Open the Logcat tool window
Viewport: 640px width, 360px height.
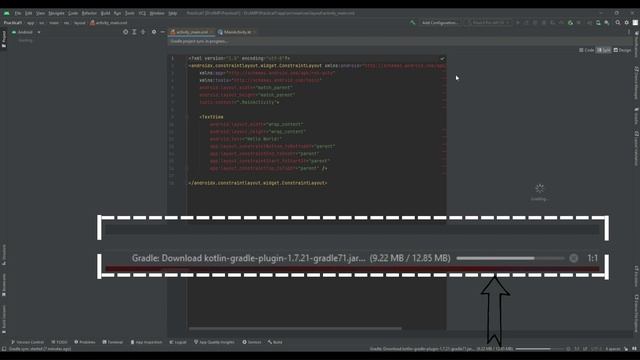click(178, 342)
